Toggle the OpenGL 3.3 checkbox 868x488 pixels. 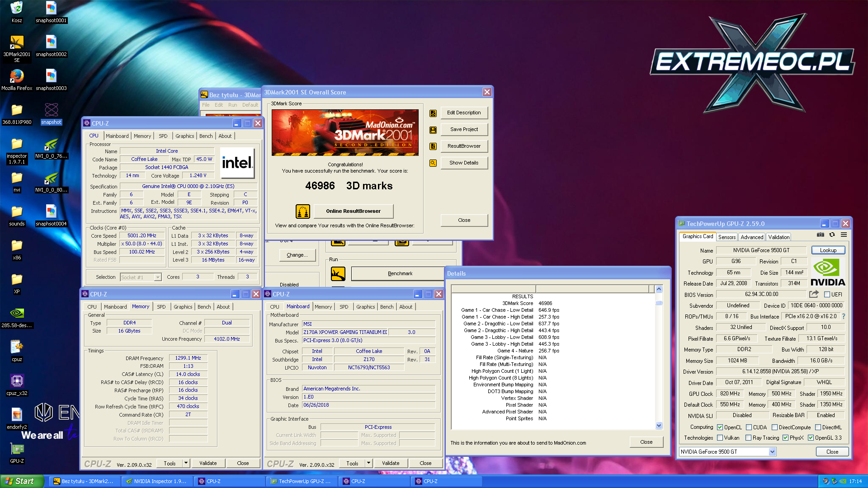click(811, 438)
